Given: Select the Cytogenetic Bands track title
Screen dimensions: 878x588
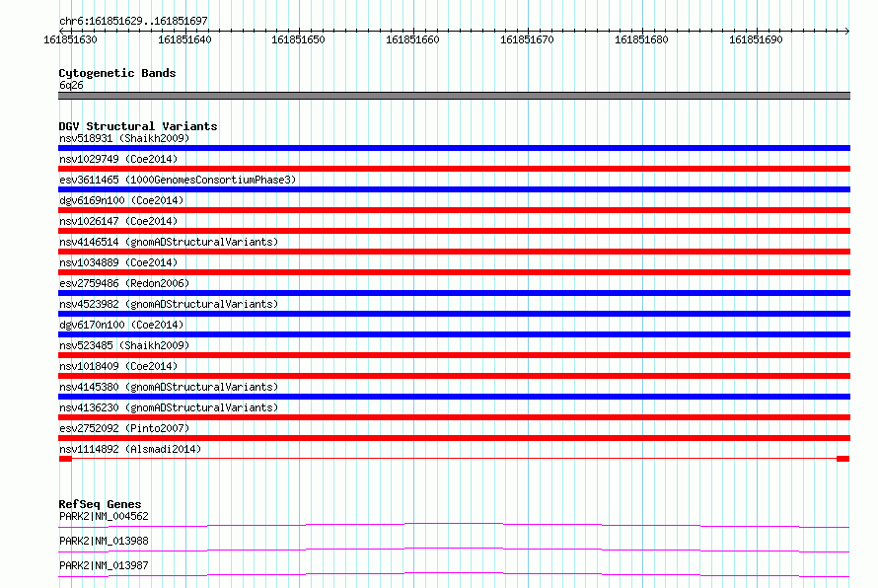Looking at the screenshot, I should 117,73.
